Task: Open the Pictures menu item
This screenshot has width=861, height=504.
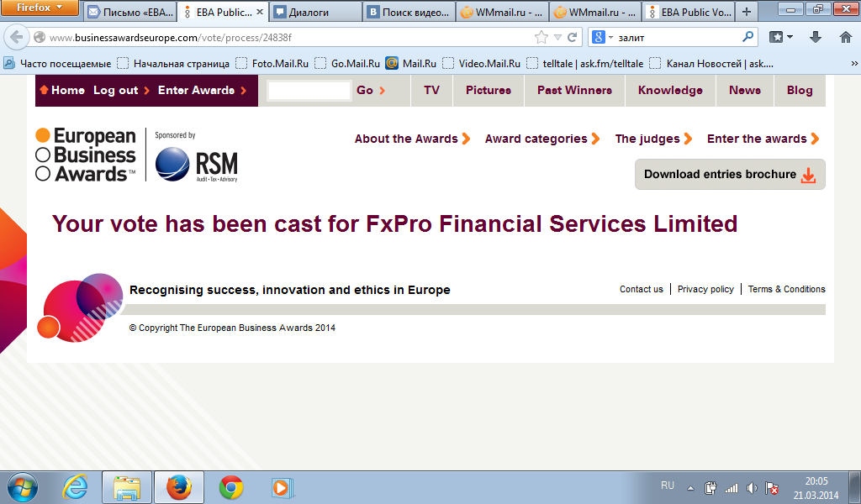Action: [x=489, y=91]
